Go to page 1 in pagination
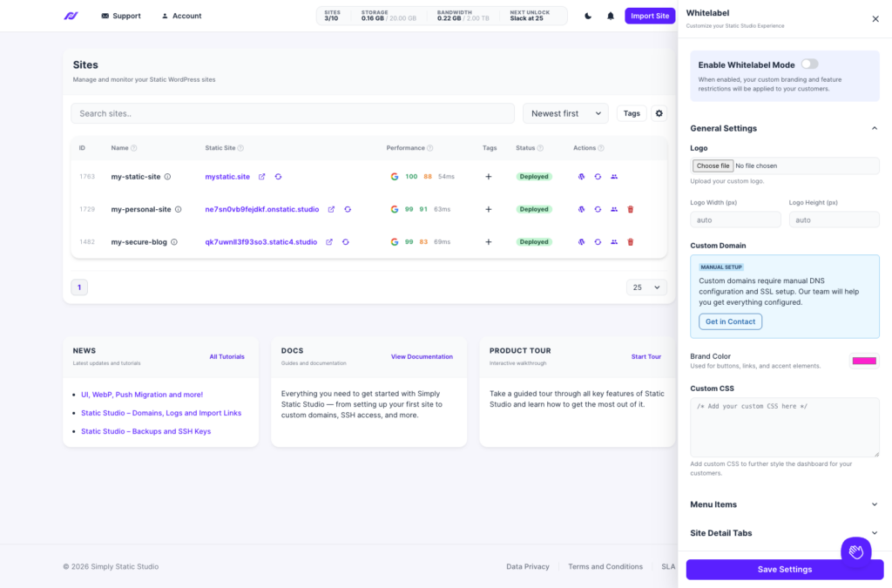Viewport: 892px width, 588px height. coord(79,287)
